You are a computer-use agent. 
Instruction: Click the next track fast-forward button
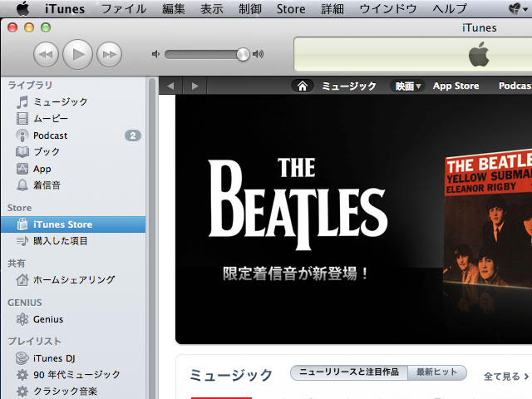coord(109,54)
